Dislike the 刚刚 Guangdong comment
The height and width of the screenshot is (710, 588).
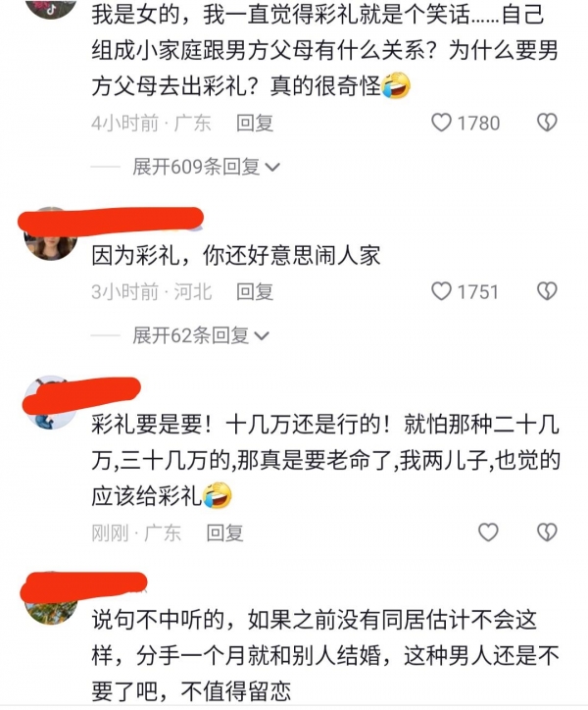tap(547, 532)
